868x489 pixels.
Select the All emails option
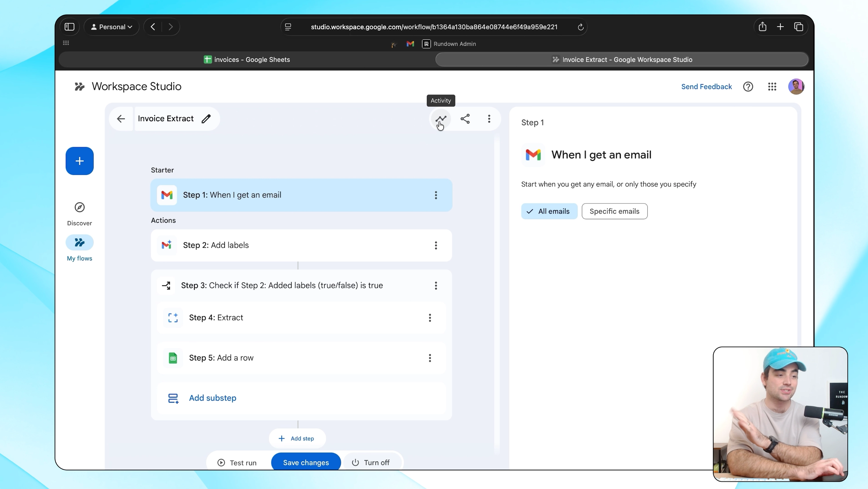(x=549, y=211)
